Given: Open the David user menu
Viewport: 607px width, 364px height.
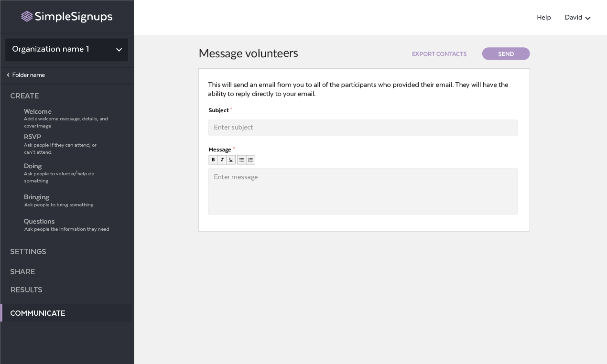Looking at the screenshot, I should pyautogui.click(x=578, y=18).
